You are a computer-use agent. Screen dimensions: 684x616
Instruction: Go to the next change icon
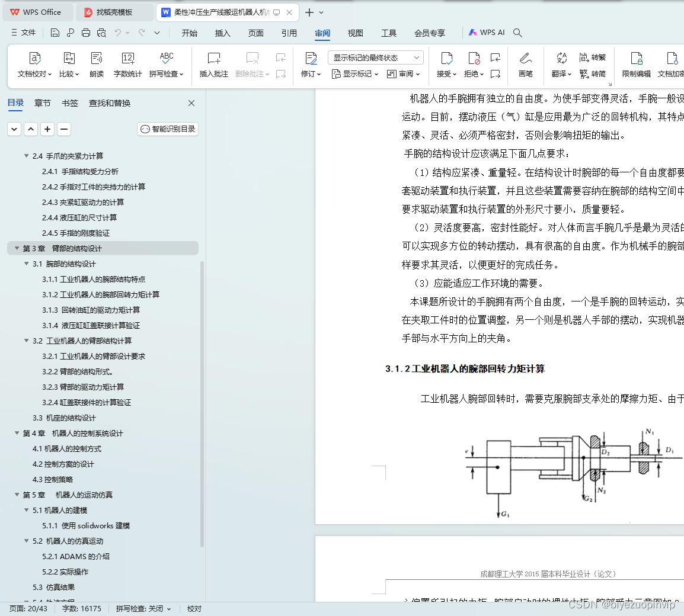coord(495,74)
